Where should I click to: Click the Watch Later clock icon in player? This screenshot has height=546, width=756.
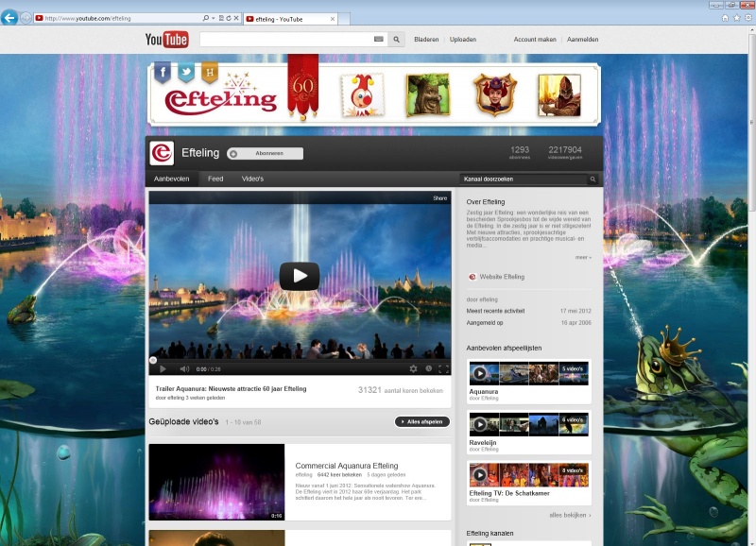pos(429,368)
